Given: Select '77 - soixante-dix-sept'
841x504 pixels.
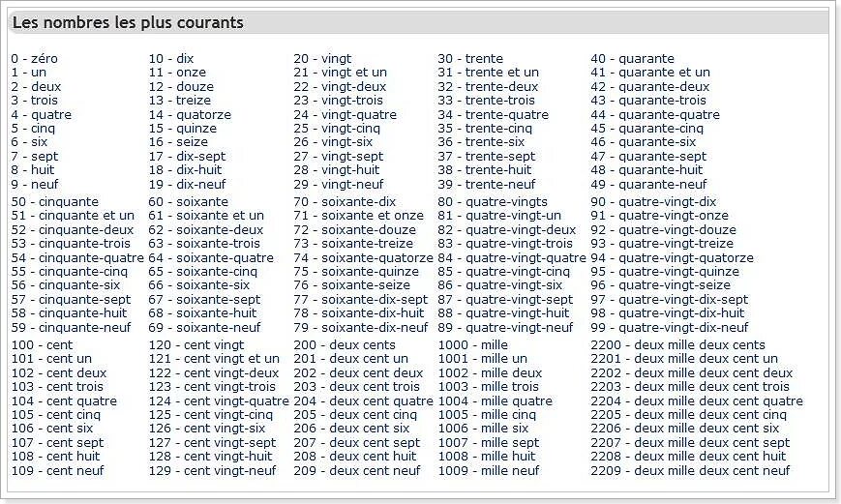Looking at the screenshot, I should [360, 299].
